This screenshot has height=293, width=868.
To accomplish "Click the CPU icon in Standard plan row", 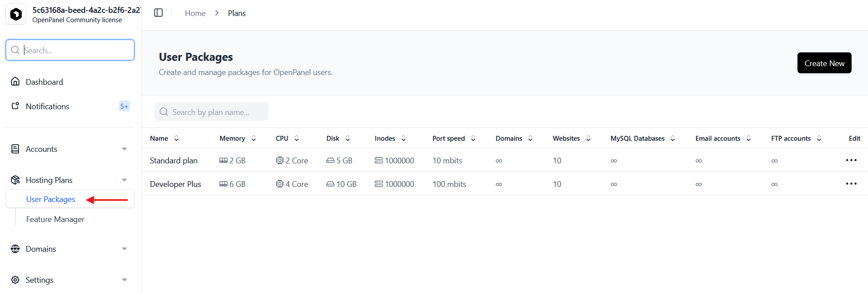I will [x=279, y=160].
